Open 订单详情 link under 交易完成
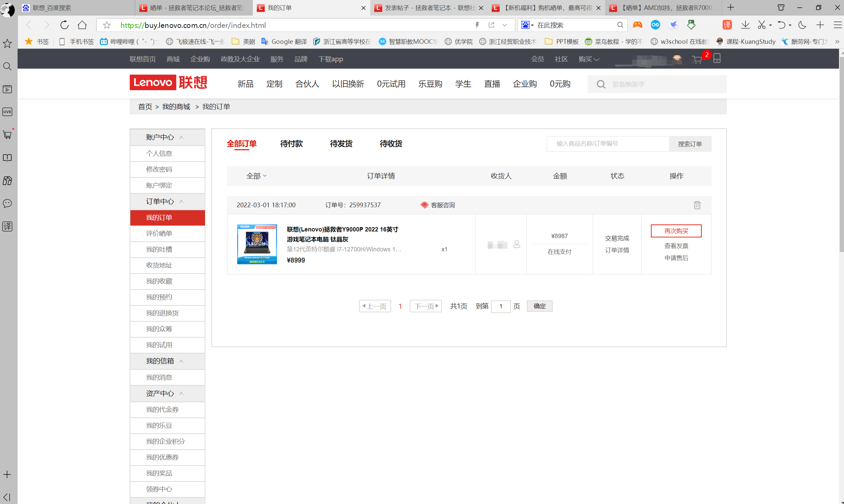The height and width of the screenshot is (504, 844). [x=617, y=250]
